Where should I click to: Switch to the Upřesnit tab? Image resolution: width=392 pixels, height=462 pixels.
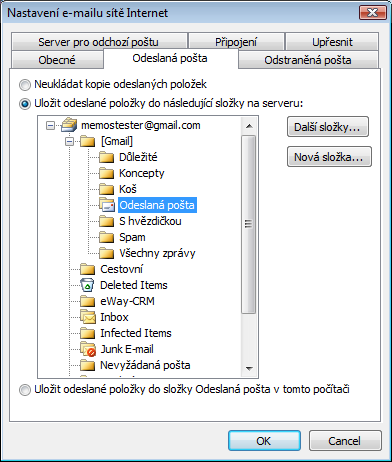(332, 42)
